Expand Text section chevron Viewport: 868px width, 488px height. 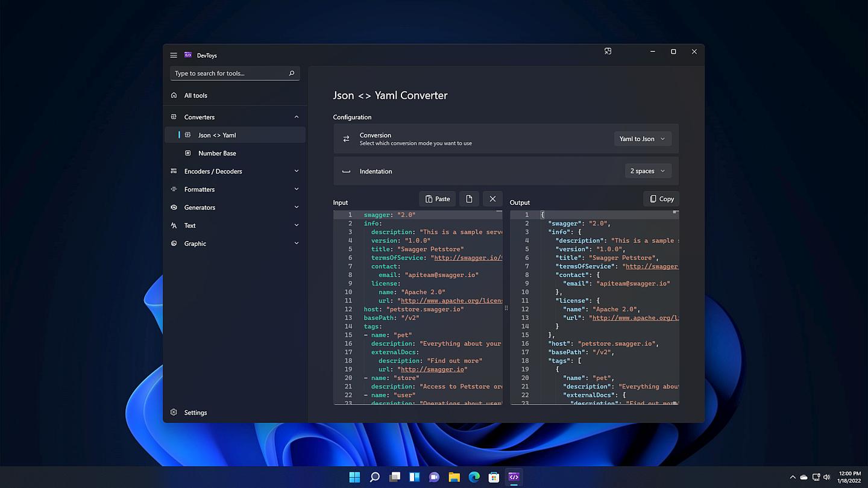click(x=297, y=225)
